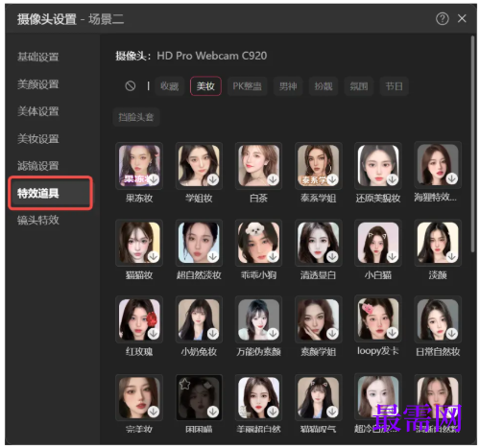Download the 清透显白 effect
The image size is (480, 448).
(332, 256)
